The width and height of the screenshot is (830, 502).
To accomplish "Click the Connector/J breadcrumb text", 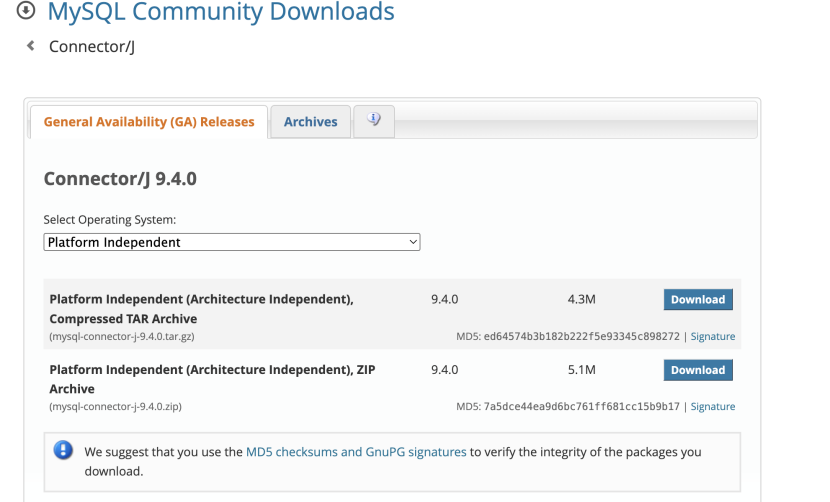I will click(92, 47).
